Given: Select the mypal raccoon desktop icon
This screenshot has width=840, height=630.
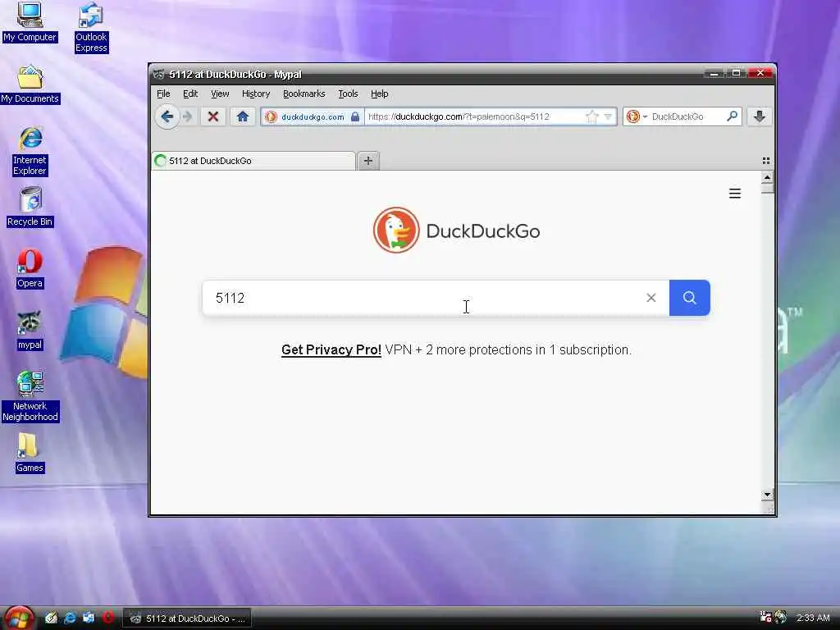Looking at the screenshot, I should tap(30, 331).
